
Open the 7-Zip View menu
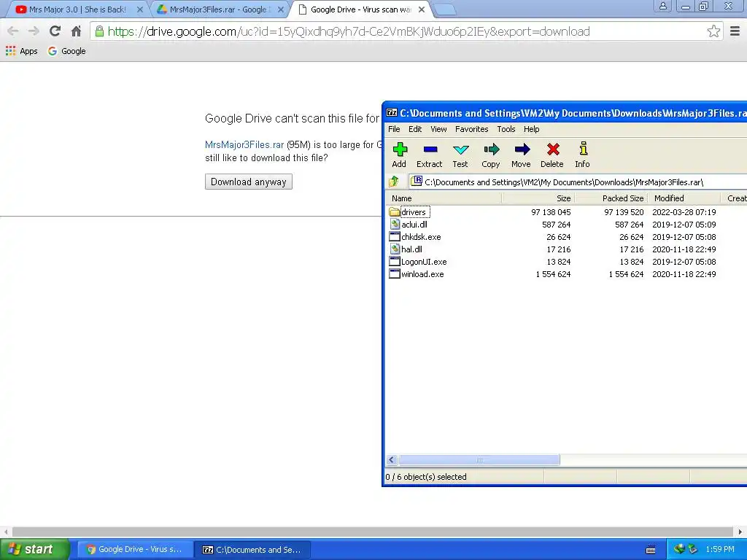(x=438, y=129)
